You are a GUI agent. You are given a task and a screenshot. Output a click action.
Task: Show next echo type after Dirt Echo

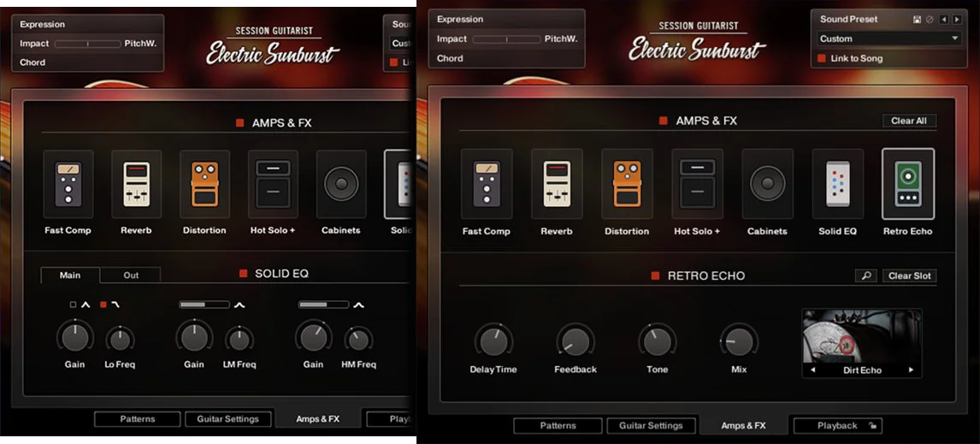pos(911,370)
